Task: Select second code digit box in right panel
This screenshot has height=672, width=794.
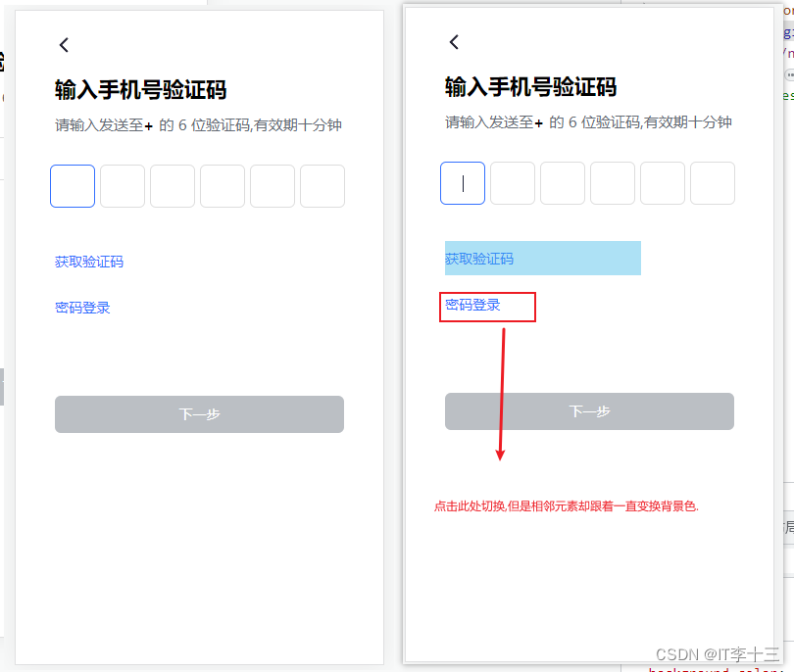Action: (513, 183)
